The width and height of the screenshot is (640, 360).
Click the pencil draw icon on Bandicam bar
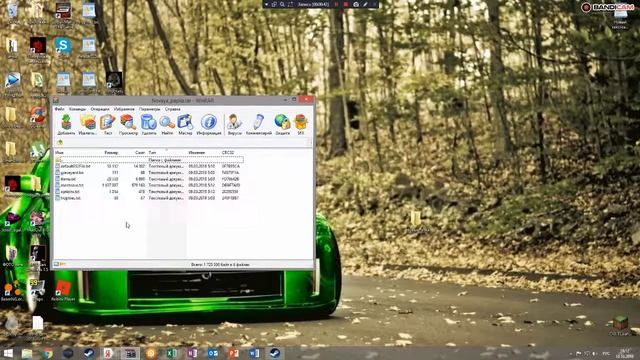[x=365, y=4]
